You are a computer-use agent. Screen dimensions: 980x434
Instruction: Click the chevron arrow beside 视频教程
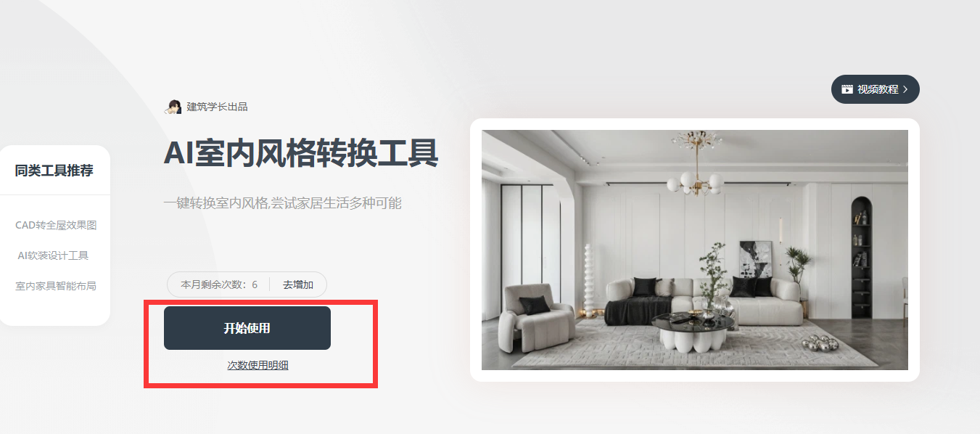point(905,89)
